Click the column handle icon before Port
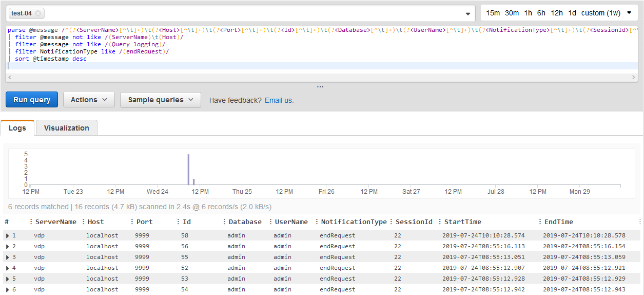 click(x=132, y=222)
